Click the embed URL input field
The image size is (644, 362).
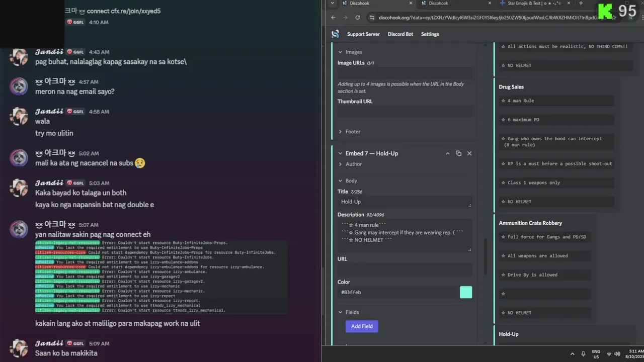point(405,269)
